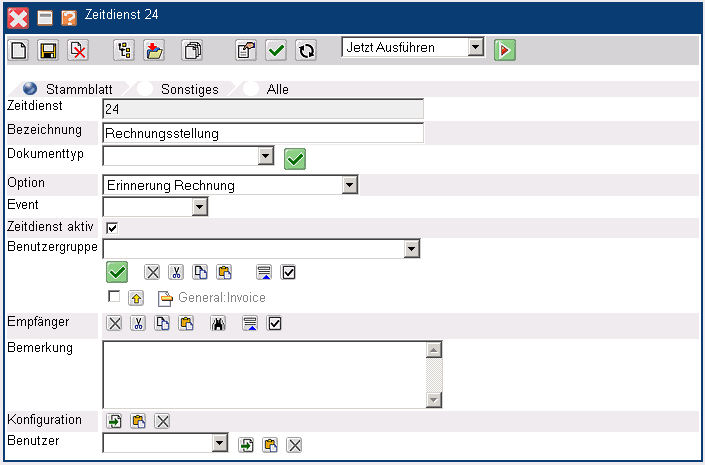Open the Jetzt Ausführen dropdown
The width and height of the screenshot is (705, 465).
475,48
